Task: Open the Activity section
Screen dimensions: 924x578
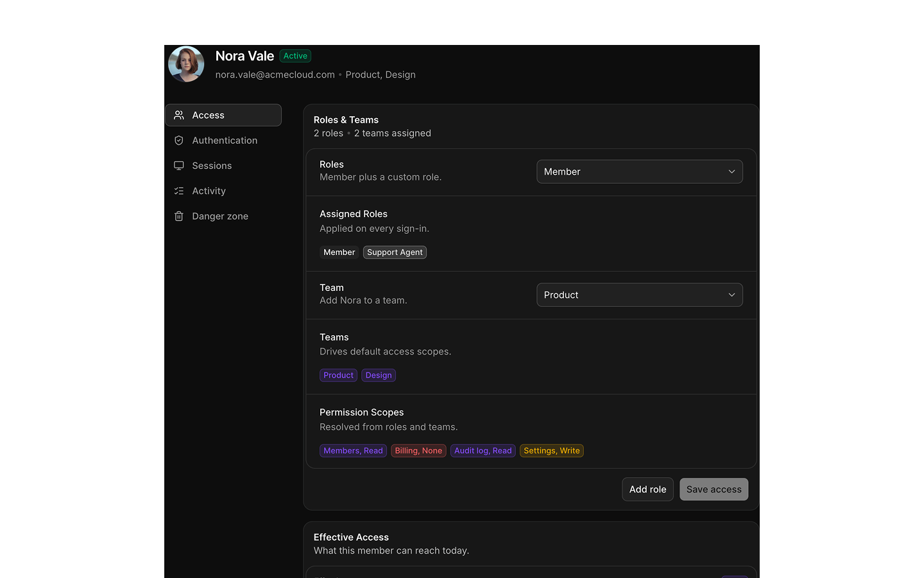Action: tap(223, 191)
